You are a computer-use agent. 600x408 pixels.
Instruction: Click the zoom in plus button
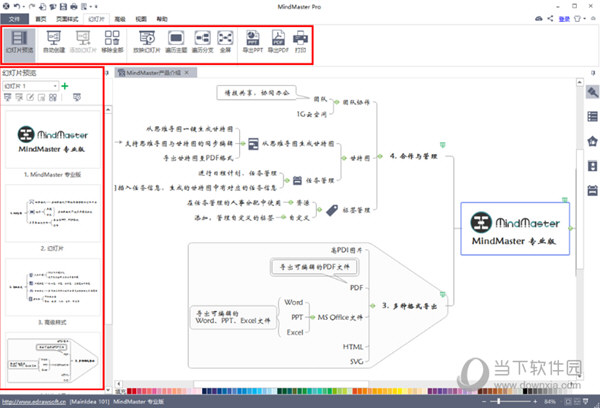pyautogui.click(x=535, y=401)
